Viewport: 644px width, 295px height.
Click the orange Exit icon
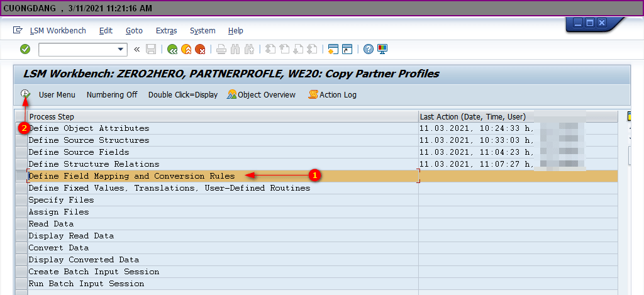point(186,49)
